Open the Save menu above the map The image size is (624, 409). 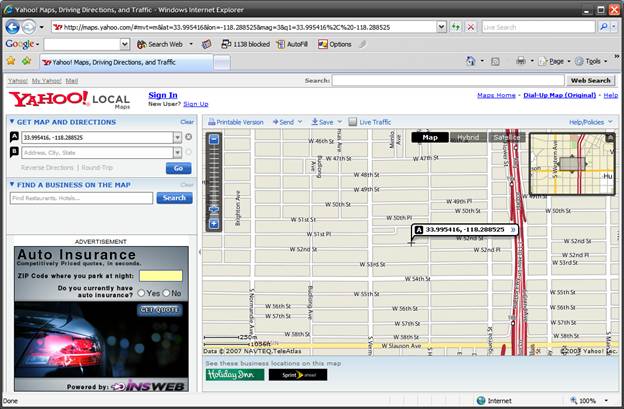point(326,122)
